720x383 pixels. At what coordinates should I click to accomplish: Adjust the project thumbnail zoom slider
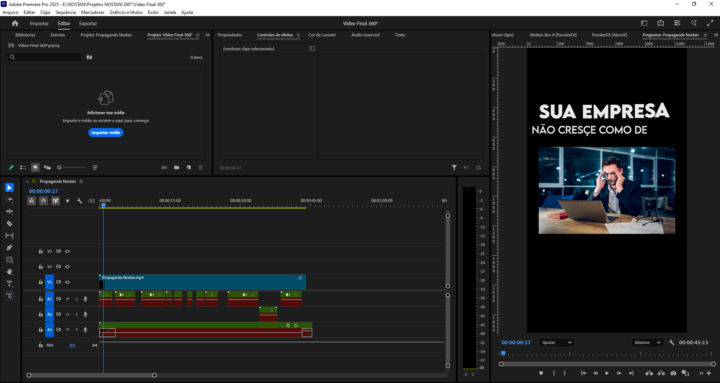click(71, 168)
